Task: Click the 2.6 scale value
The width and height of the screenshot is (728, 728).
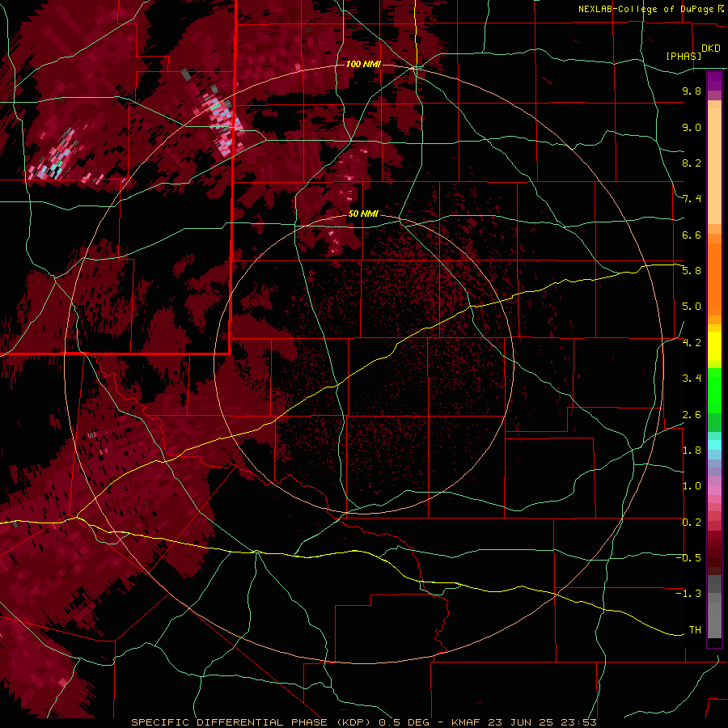Action: click(692, 415)
